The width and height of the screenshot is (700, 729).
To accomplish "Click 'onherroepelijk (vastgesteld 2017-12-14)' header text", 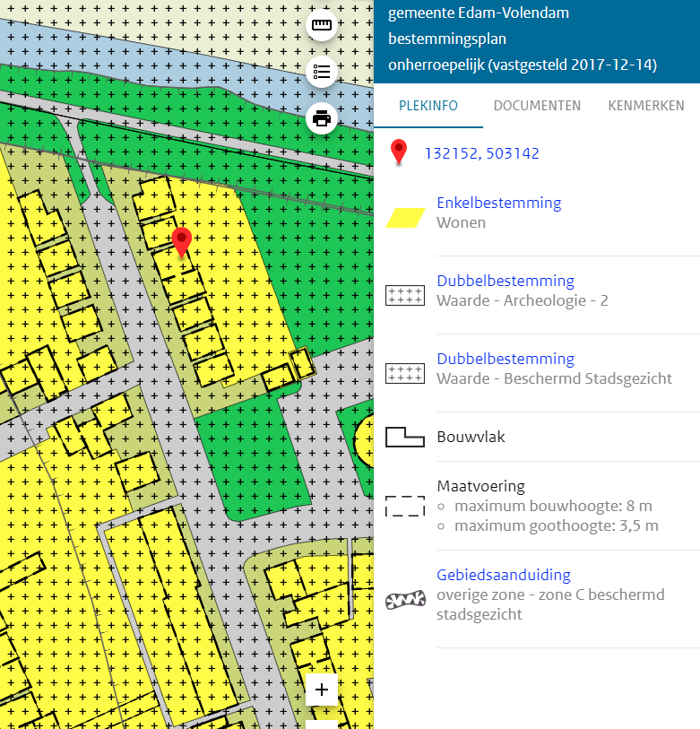I will [523, 65].
